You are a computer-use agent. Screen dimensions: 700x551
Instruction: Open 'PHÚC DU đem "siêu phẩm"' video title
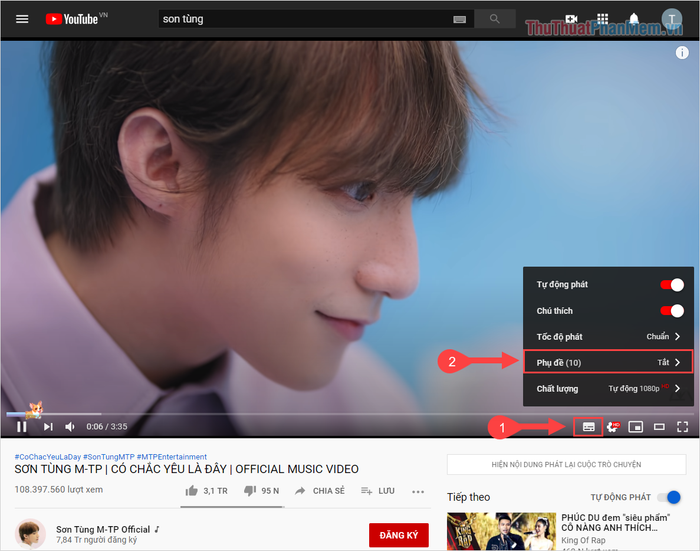pyautogui.click(x=616, y=522)
